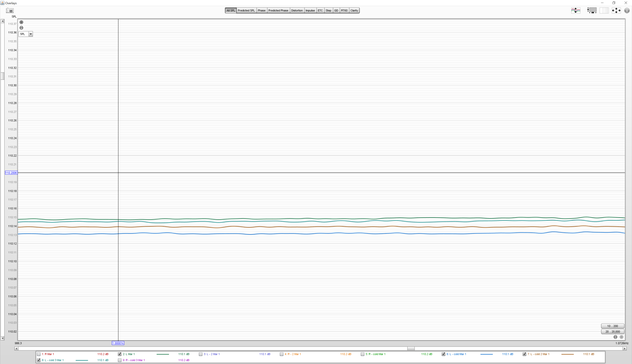Click blue line swatch for L - cold Mar 1
632x364 pixels.
tap(487, 354)
